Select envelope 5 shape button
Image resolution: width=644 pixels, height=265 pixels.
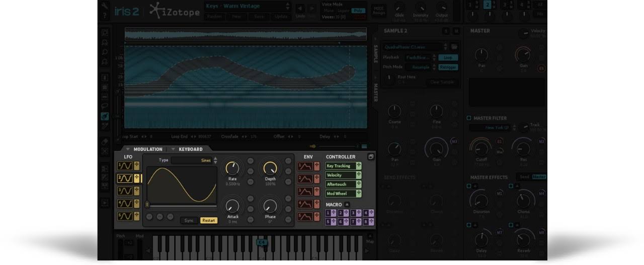(x=305, y=216)
